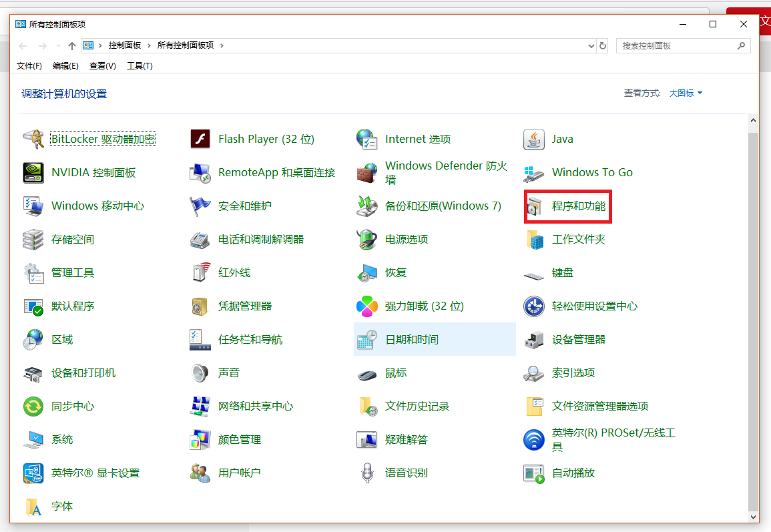Open 语音识别 microphone icon

367,473
